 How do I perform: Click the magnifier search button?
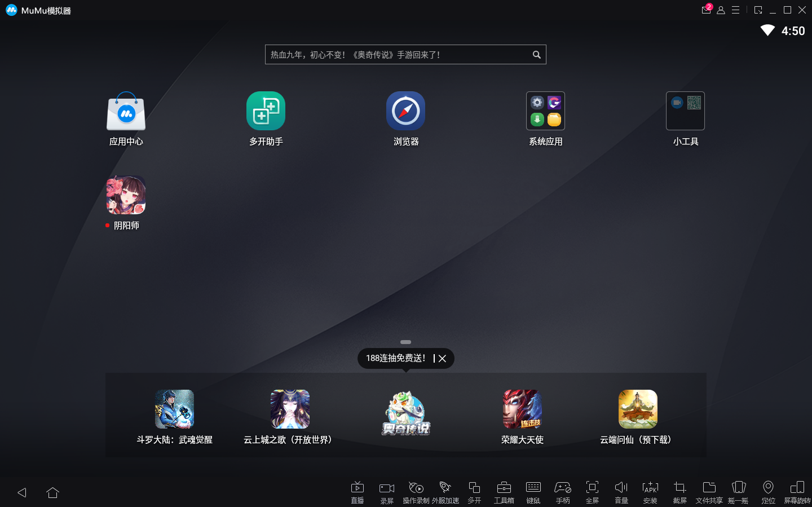click(x=537, y=55)
